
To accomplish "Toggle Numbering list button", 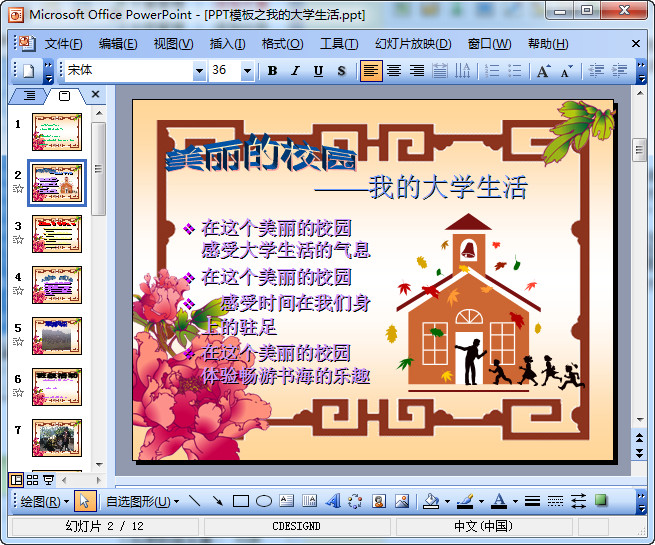I will point(492,71).
